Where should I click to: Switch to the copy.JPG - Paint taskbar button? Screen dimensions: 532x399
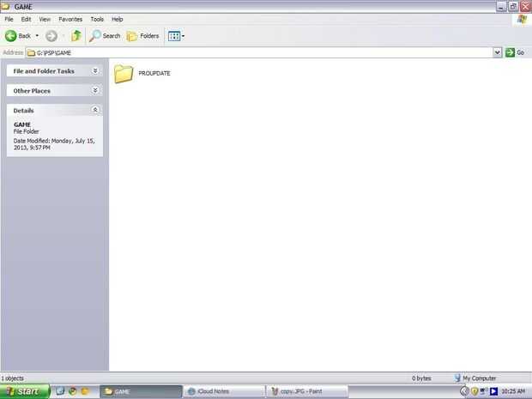307,391
